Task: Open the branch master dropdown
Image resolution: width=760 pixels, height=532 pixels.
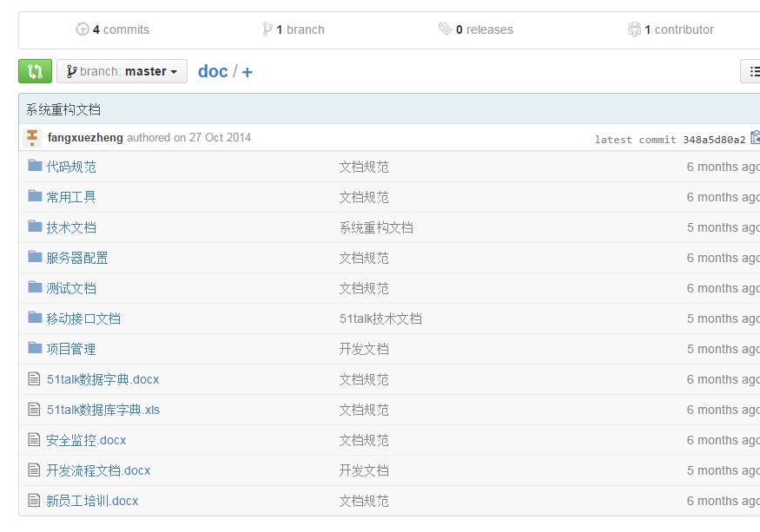Action: pos(122,71)
